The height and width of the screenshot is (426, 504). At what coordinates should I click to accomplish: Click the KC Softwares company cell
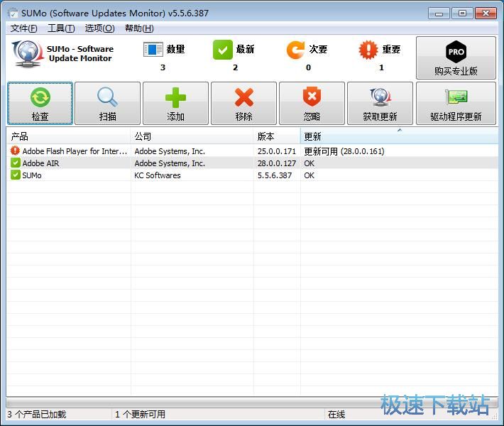(x=158, y=175)
